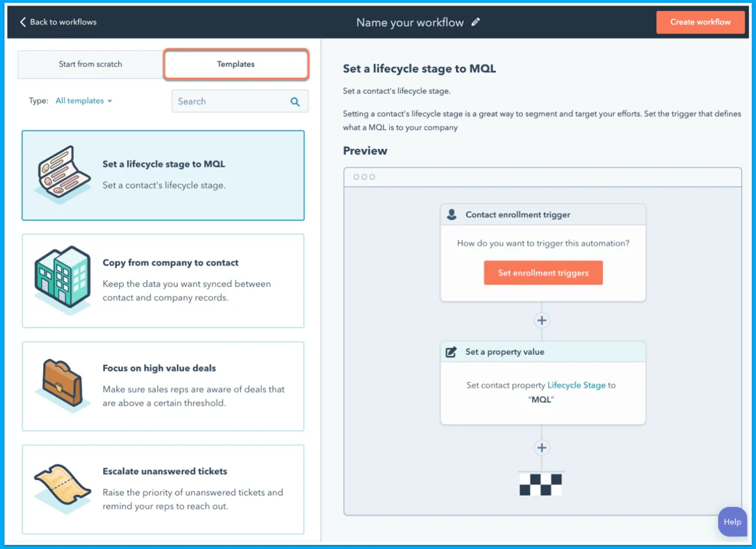Click the contact icon on enrollment trigger card

452,214
